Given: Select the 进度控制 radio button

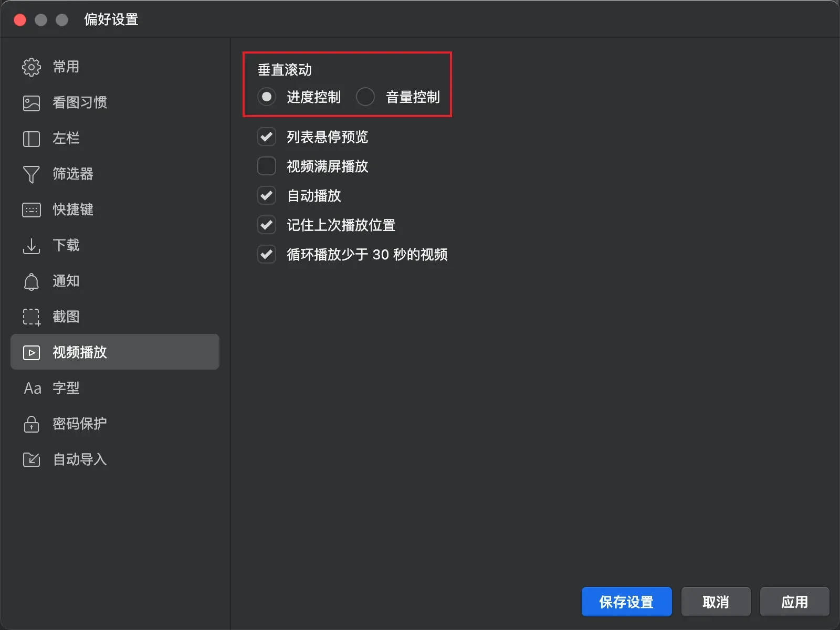Looking at the screenshot, I should coord(267,97).
